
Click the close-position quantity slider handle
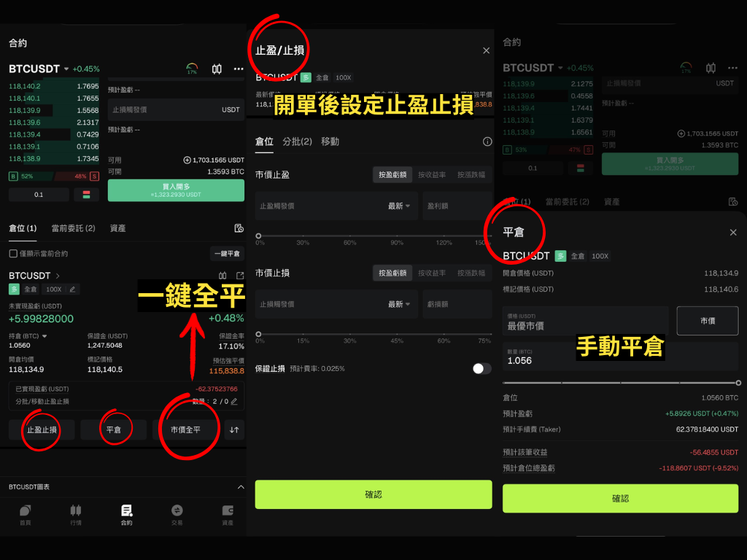click(738, 382)
